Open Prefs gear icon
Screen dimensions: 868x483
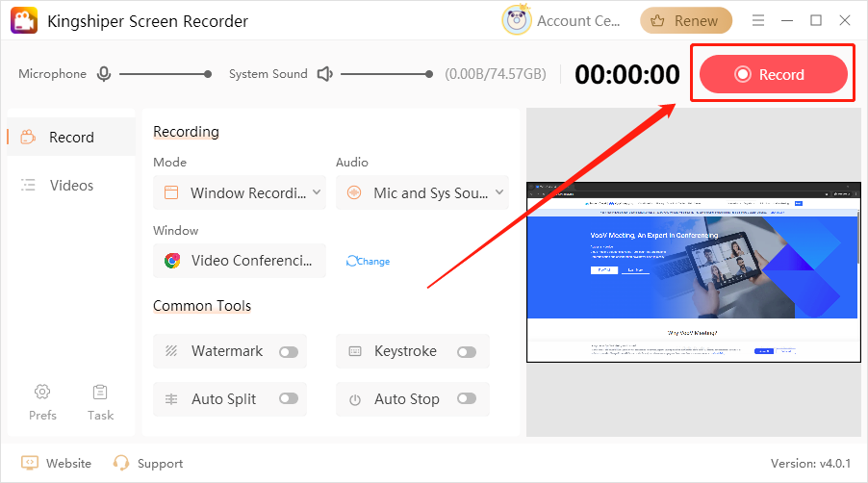[x=42, y=392]
